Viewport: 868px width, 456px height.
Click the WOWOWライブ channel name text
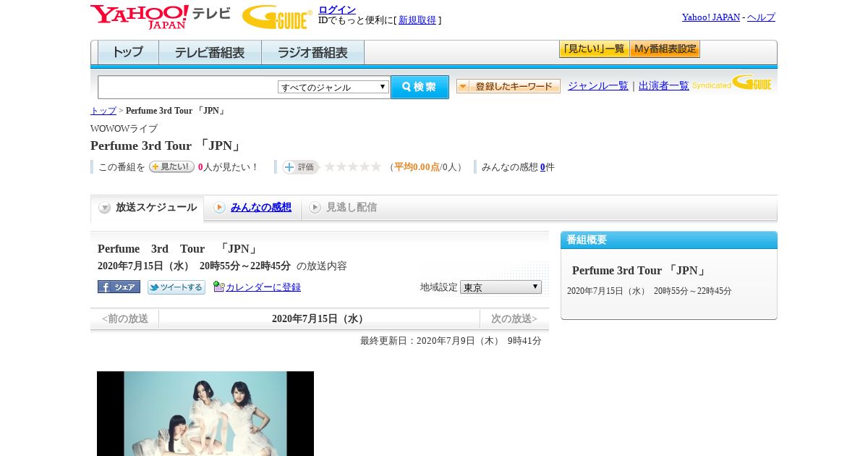pyautogui.click(x=124, y=129)
